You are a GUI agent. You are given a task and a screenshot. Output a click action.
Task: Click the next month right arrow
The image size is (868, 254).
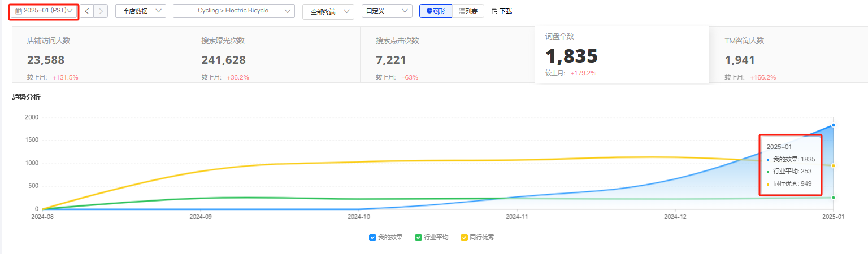click(x=101, y=11)
